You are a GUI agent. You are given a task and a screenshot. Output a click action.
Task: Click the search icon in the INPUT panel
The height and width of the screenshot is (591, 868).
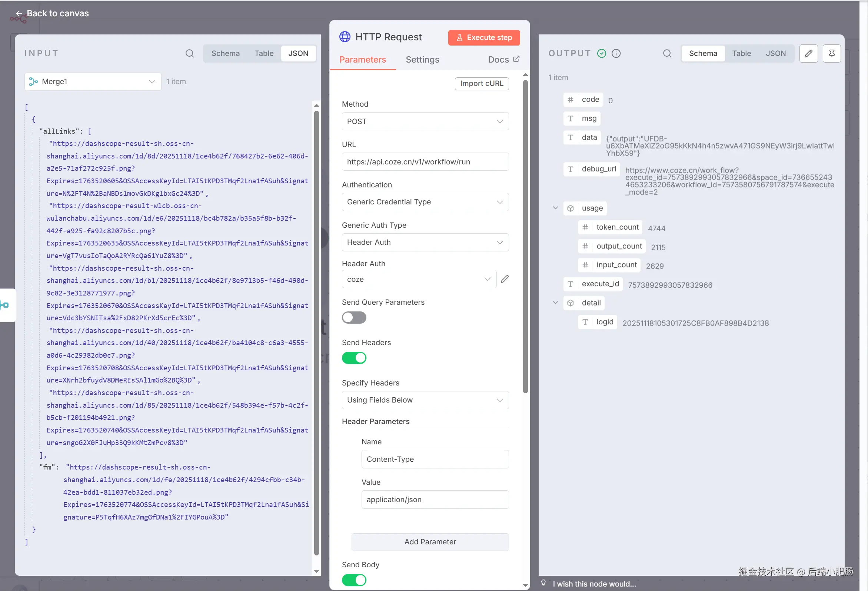(x=189, y=53)
